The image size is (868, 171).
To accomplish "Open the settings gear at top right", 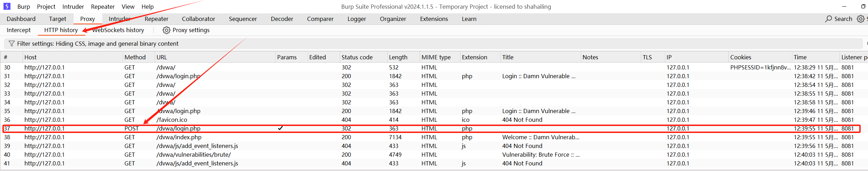I will pyautogui.click(x=861, y=19).
